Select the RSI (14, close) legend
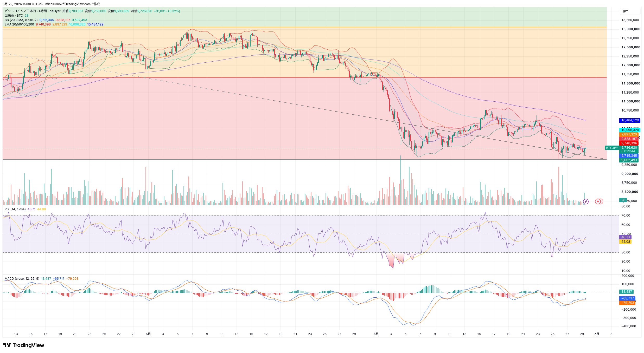Screen dimensions: 644x353 coord(15,209)
